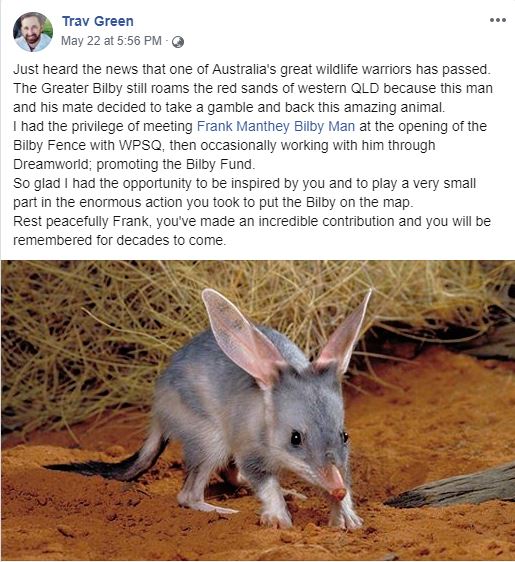Click the sentence about the Greater Bilby
Screen dimensions: 515x562
253,97
